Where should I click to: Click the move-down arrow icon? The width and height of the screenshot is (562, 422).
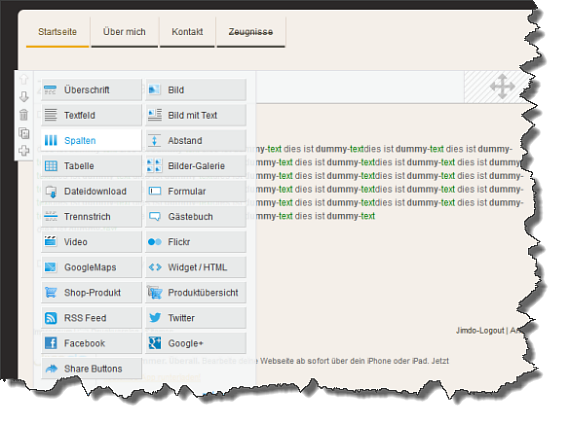coord(24,97)
